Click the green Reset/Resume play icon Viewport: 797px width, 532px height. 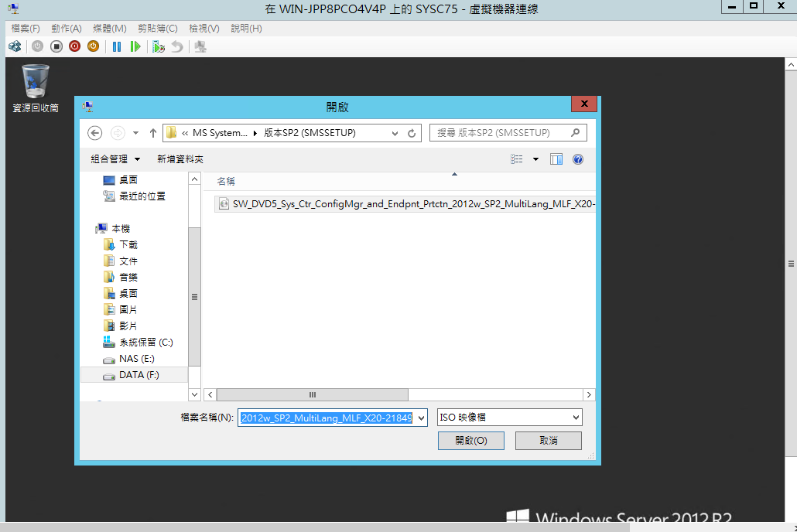135,46
